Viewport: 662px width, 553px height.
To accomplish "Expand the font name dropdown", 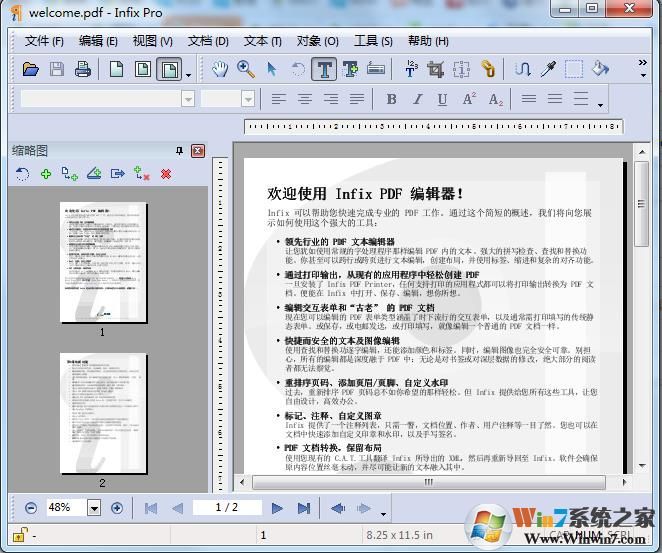I will tap(188, 99).
